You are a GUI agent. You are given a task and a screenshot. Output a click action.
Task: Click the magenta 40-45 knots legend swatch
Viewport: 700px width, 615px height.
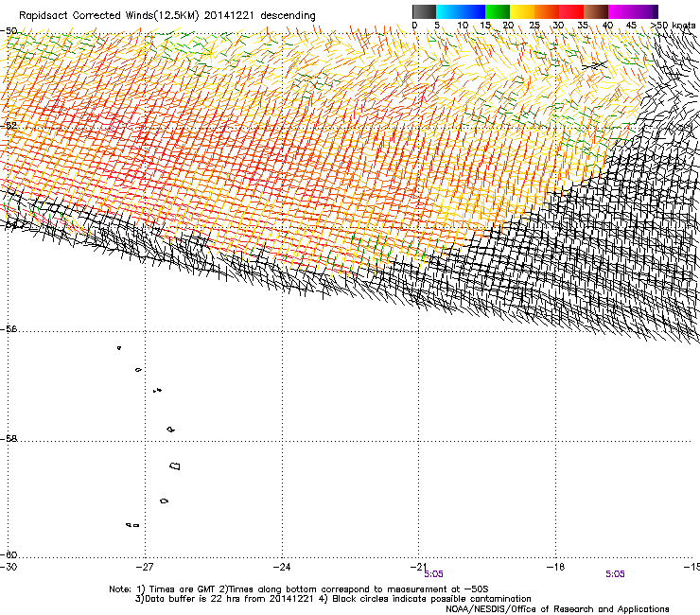tap(621, 11)
